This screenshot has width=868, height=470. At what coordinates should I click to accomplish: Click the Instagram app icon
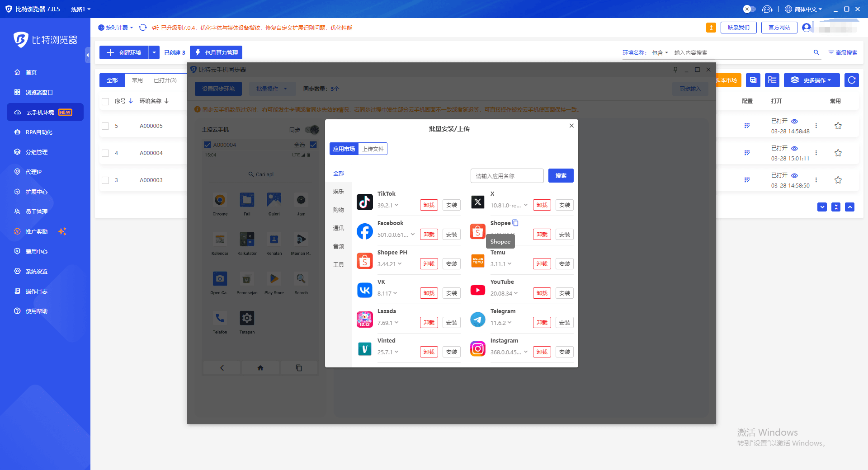478,349
